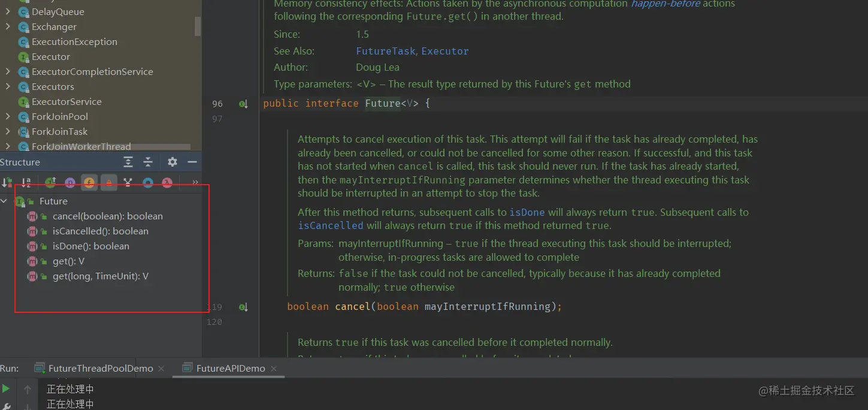This screenshot has width=868, height=410.
Task: Expand the Exchanger tree node
Action: click(x=7, y=27)
